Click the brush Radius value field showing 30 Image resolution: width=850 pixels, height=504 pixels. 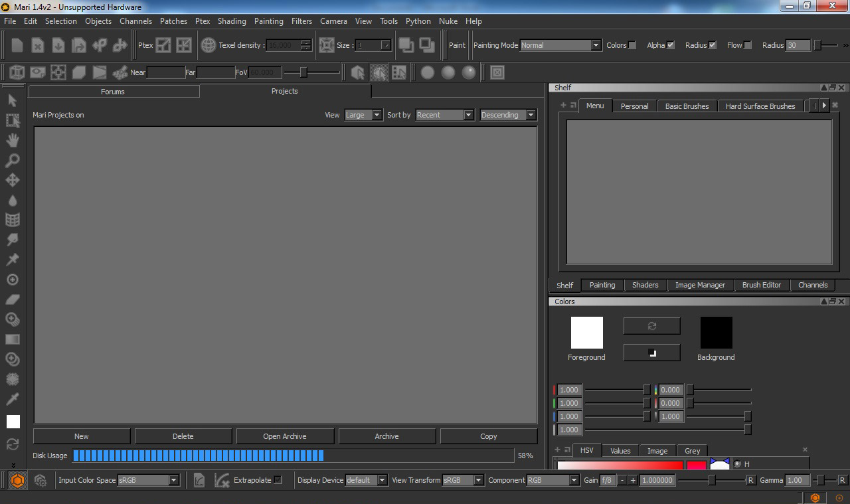coord(799,45)
